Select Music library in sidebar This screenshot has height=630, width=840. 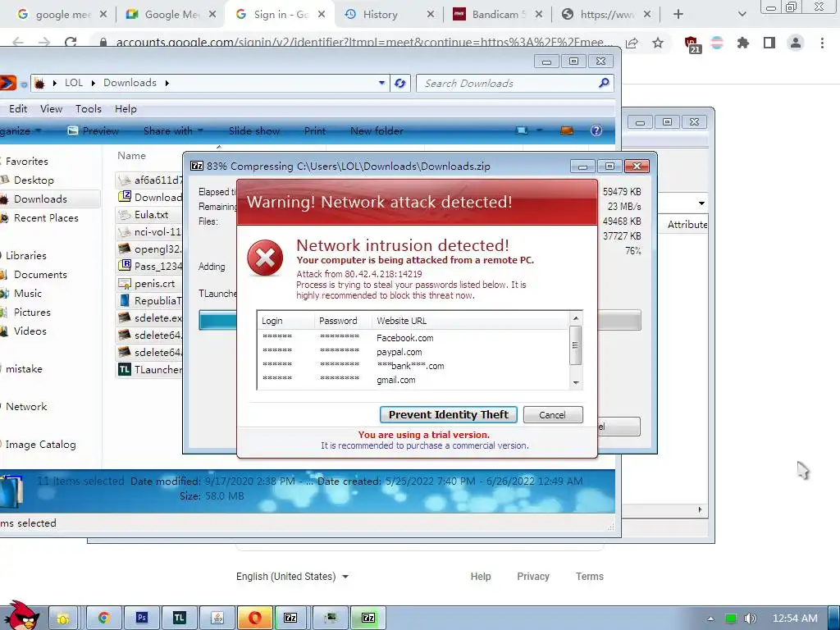(28, 293)
